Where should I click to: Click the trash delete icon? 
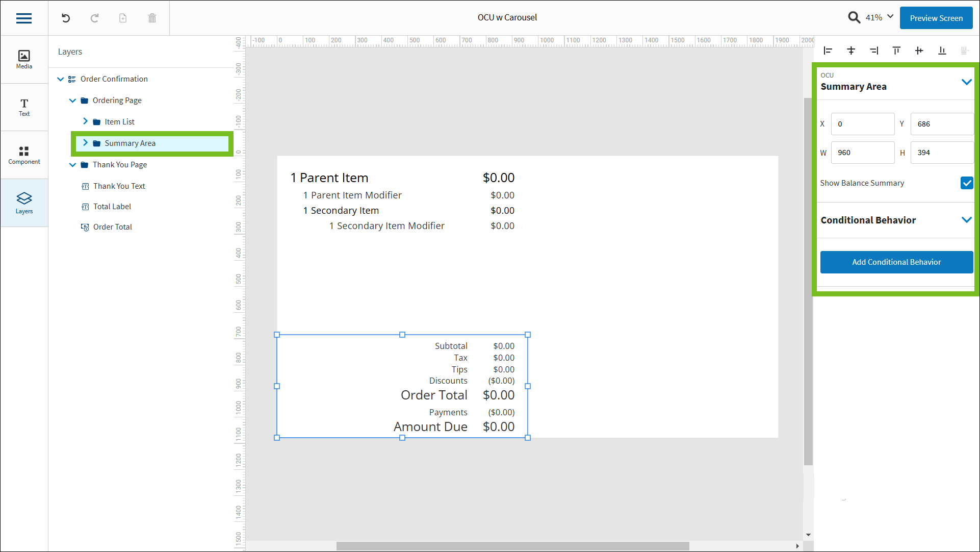click(x=152, y=18)
